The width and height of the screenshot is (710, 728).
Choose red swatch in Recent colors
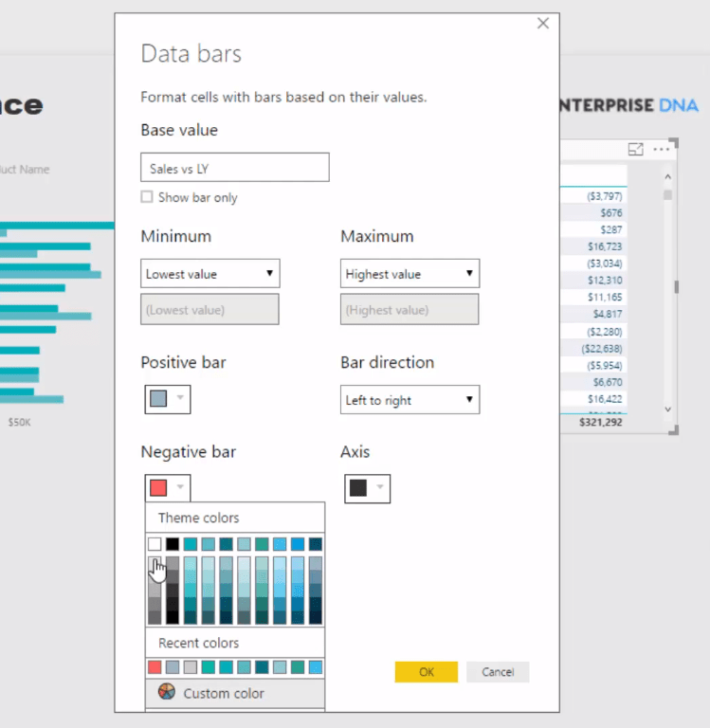(x=155, y=667)
